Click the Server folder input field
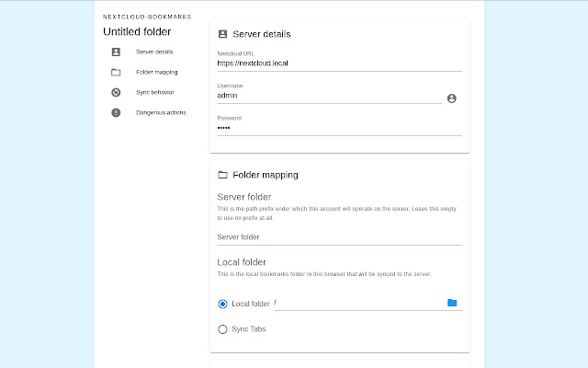This screenshot has height=368, width=588. pos(339,237)
